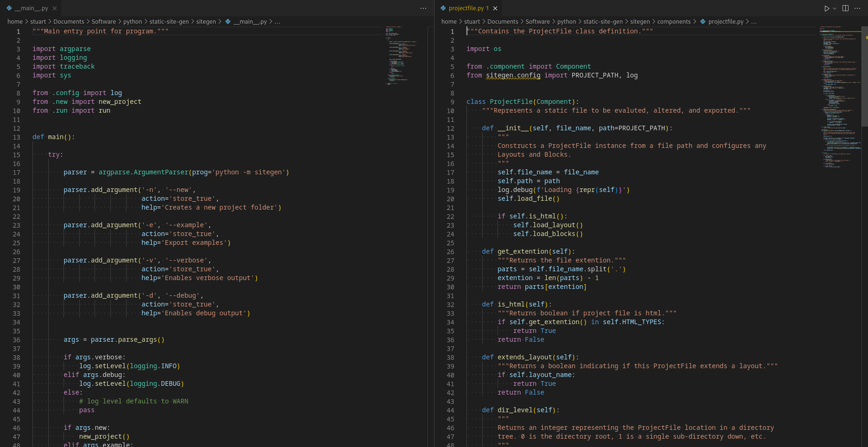Switch to the __main__.py tab
Viewport: 868px width, 447px height.
tap(31, 8)
